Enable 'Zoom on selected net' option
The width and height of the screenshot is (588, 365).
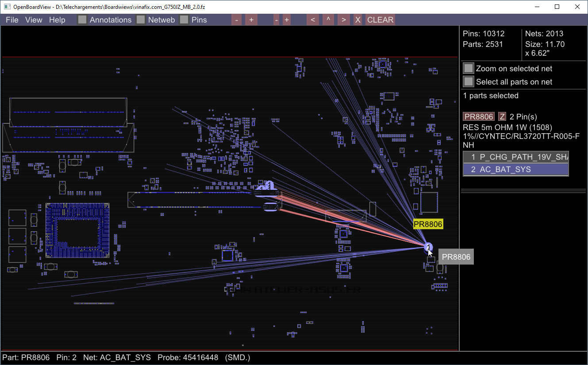point(468,69)
